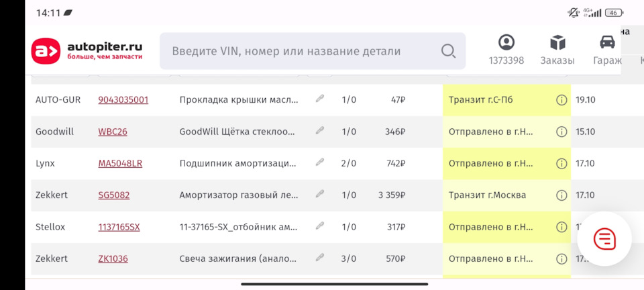Screen dimensions: 644x290
Task: Open the Заказы orders section
Action: [x=557, y=50]
